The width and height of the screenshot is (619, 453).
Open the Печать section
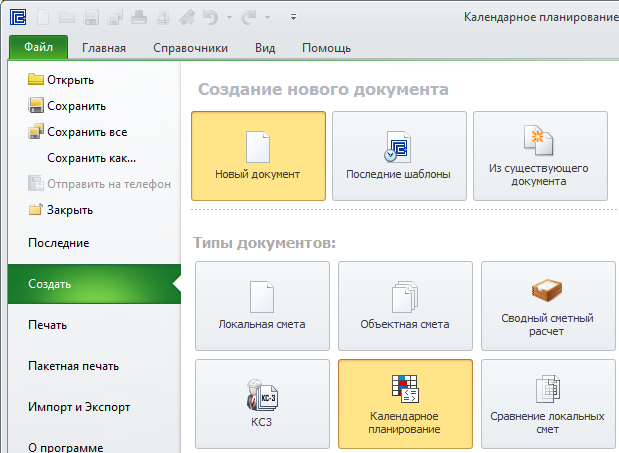(x=94, y=325)
